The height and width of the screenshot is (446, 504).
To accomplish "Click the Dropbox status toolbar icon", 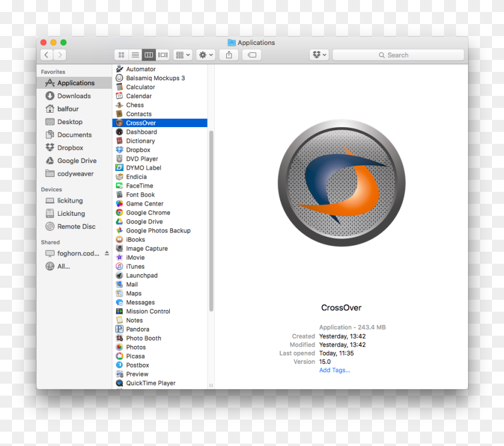I will pos(319,55).
